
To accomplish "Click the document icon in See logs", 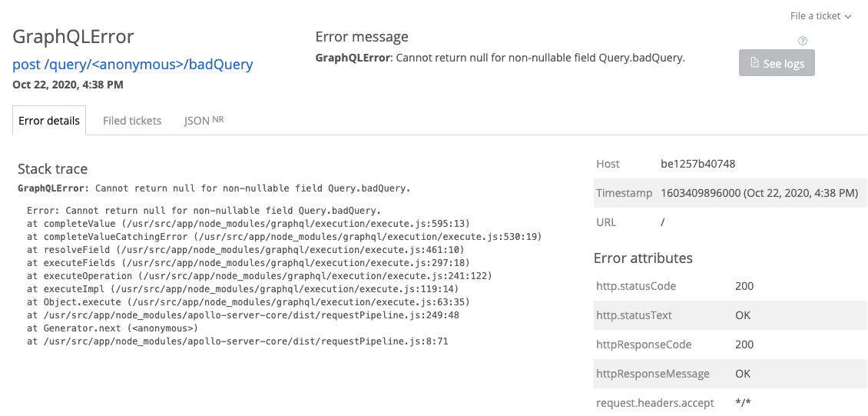I will pos(754,62).
